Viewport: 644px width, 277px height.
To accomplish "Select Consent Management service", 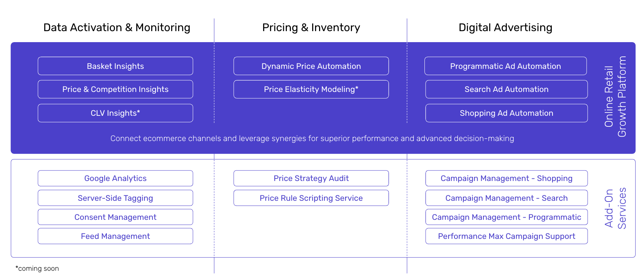I will (115, 217).
